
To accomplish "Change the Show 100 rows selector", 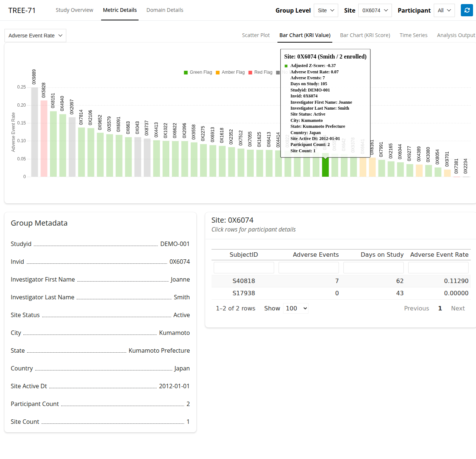I will [296, 308].
